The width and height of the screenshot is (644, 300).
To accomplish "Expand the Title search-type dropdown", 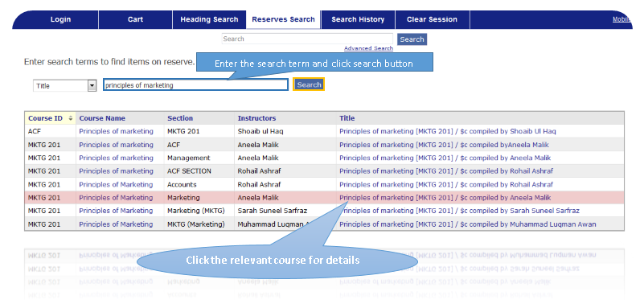I will 65,86.
